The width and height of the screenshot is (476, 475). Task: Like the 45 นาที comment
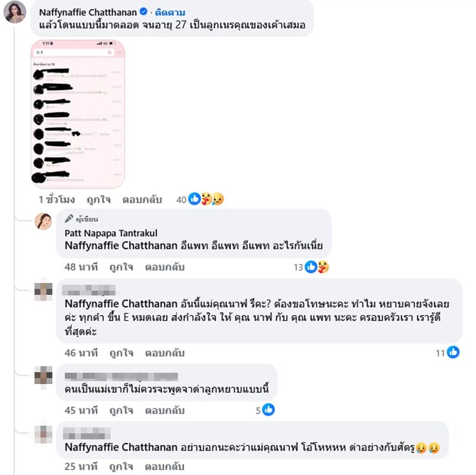[x=121, y=410]
